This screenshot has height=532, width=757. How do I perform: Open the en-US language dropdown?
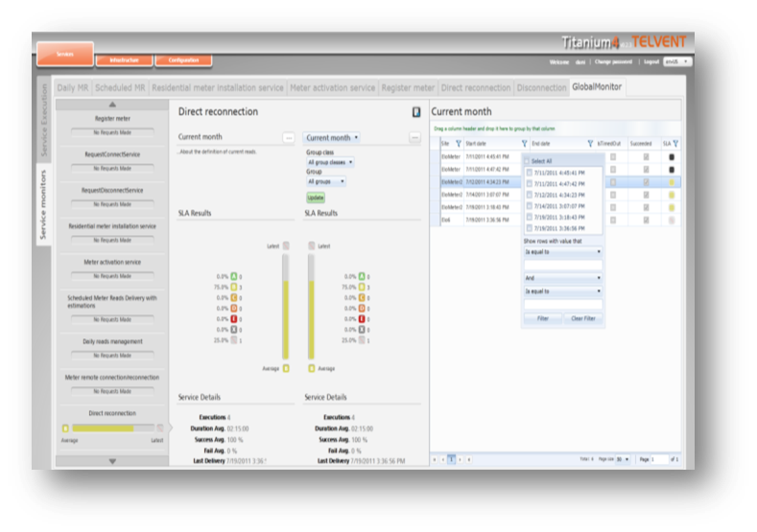(x=677, y=61)
